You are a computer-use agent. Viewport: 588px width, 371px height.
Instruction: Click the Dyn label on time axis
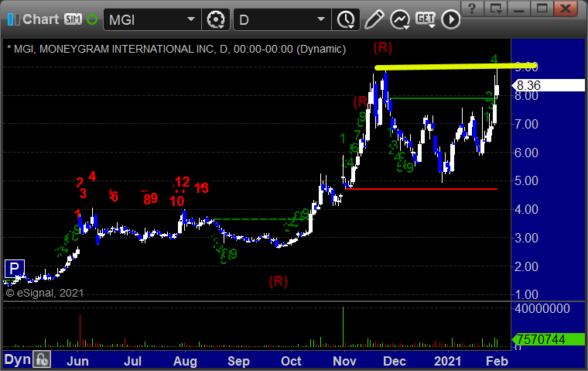[17, 359]
